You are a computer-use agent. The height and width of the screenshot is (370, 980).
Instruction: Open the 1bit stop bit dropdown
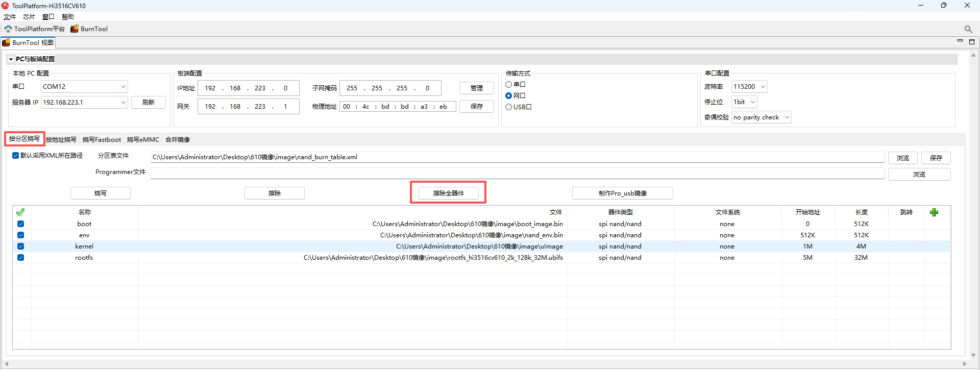tap(744, 102)
